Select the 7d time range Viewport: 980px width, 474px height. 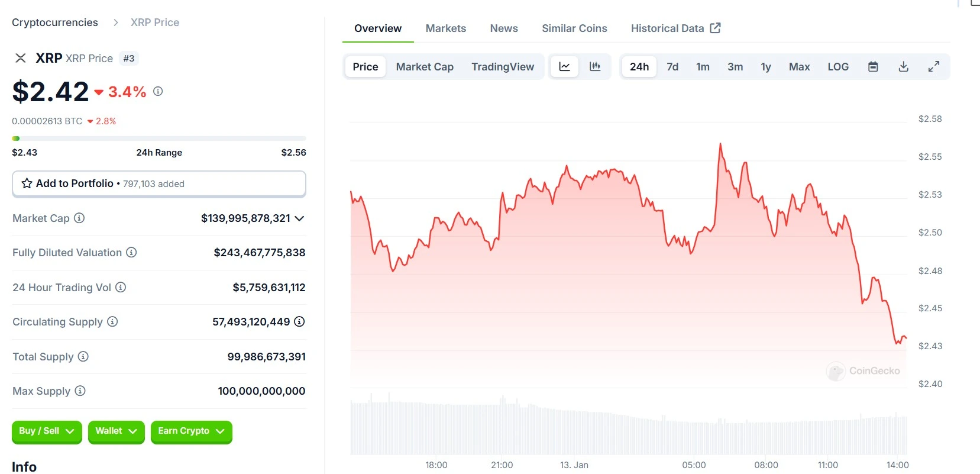[672, 67]
